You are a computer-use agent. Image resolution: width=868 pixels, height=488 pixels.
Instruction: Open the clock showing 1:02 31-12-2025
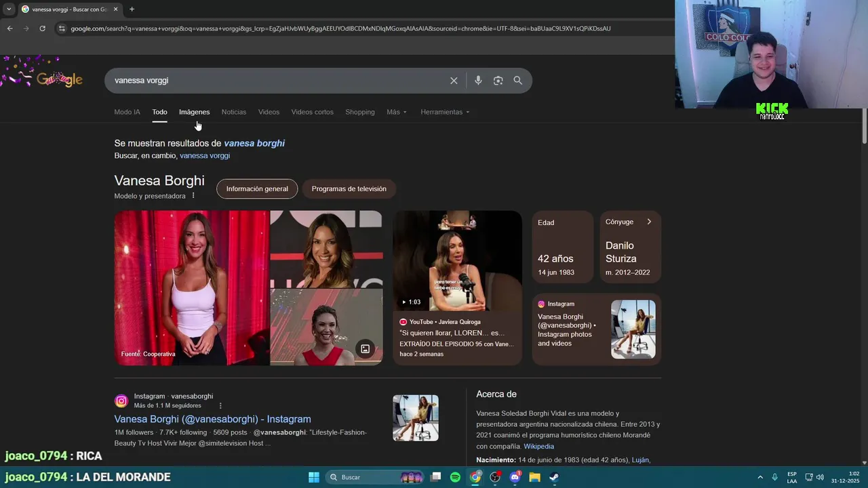[844, 477]
